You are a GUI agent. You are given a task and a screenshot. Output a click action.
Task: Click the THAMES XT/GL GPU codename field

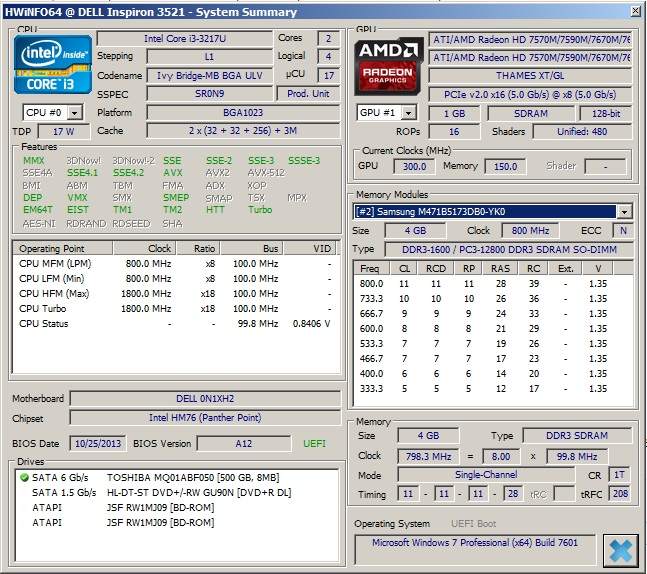pos(530,76)
